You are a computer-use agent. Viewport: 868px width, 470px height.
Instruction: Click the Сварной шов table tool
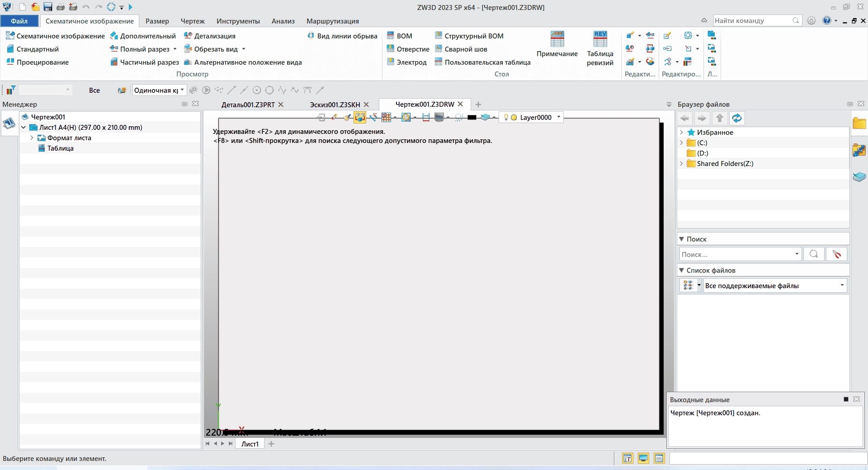pos(461,49)
